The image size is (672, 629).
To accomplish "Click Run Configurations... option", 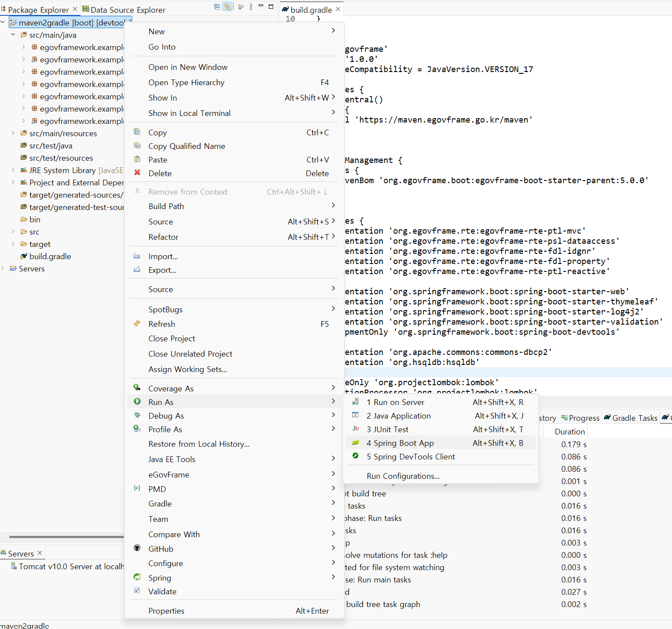I will tap(403, 476).
